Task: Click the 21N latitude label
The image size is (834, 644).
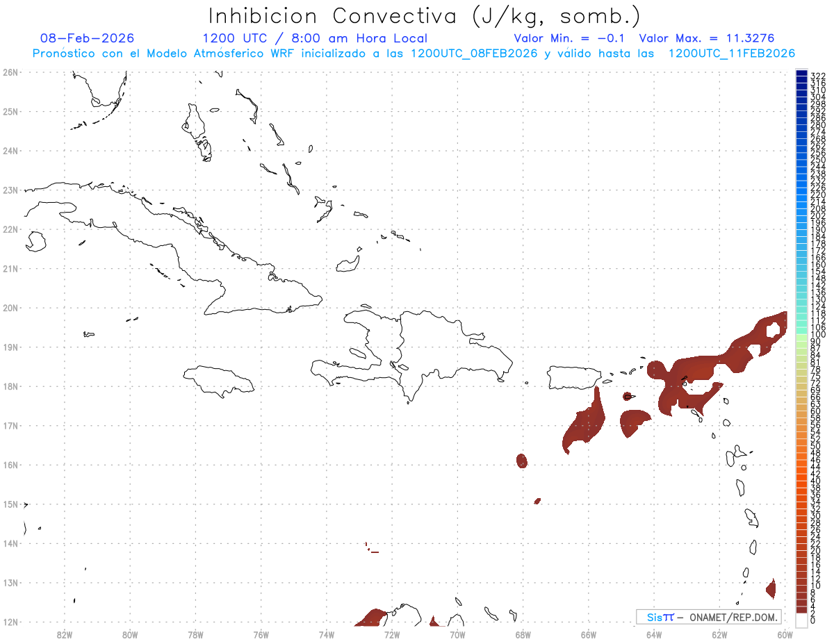Action: tap(10, 268)
